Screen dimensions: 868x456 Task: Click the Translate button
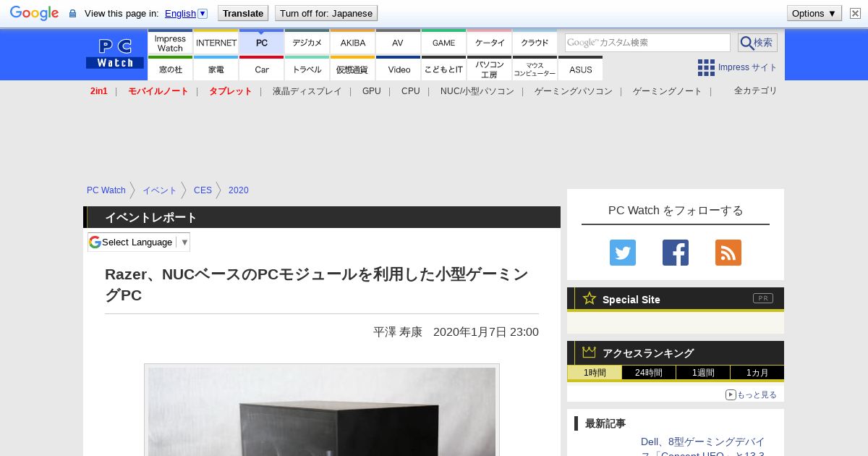coord(243,13)
